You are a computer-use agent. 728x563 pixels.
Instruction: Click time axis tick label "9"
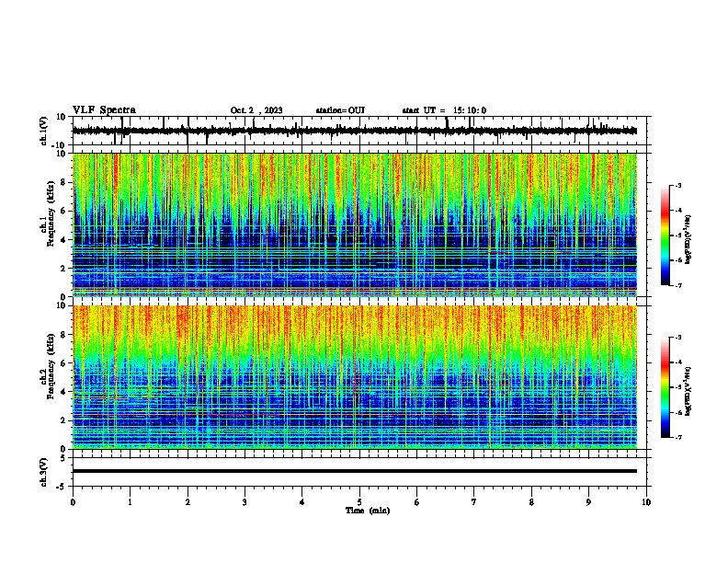[588, 502]
